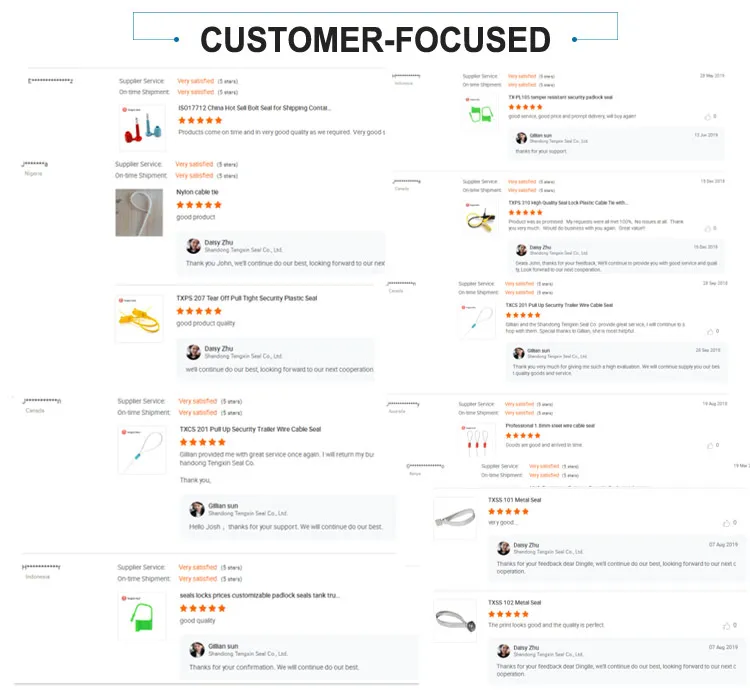This screenshot has height=698, width=750.
Task: Click star rating of TXPS 207 plastic seal
Action: (x=199, y=311)
